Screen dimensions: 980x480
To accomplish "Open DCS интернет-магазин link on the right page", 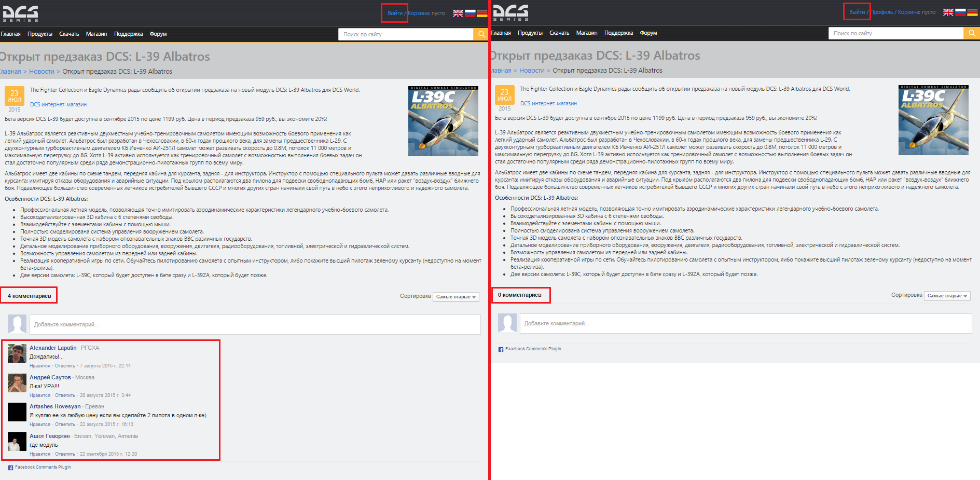I will (548, 103).
